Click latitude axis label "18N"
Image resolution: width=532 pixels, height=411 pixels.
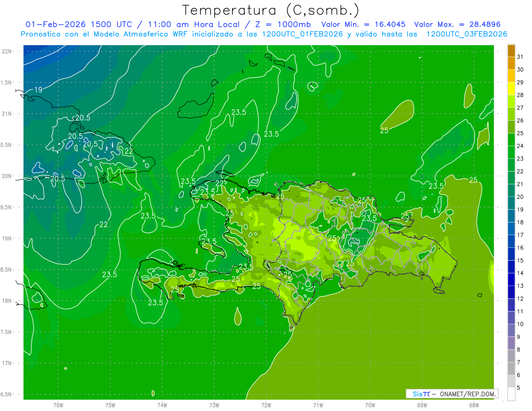tap(8, 301)
